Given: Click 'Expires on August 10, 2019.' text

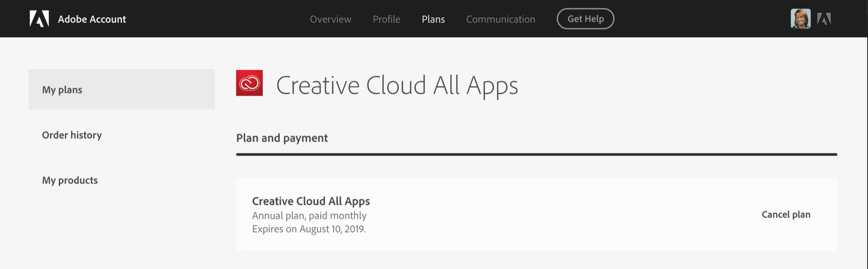Looking at the screenshot, I should [309, 229].
